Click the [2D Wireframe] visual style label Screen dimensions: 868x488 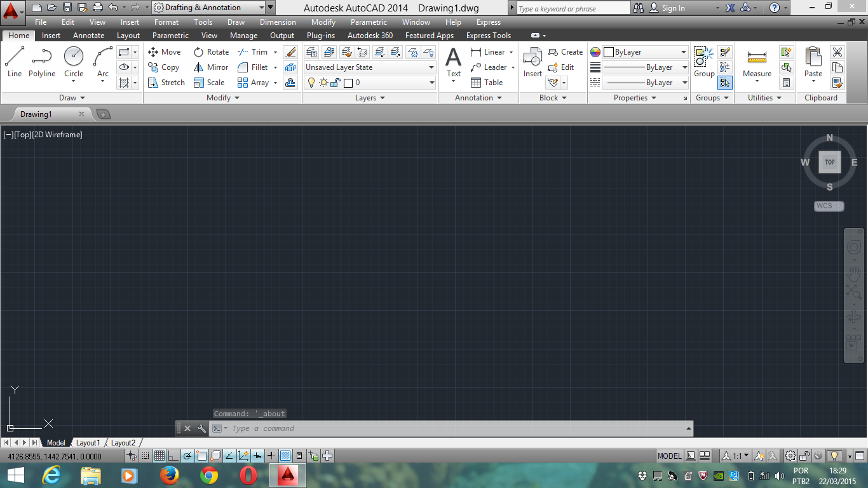tap(57, 135)
